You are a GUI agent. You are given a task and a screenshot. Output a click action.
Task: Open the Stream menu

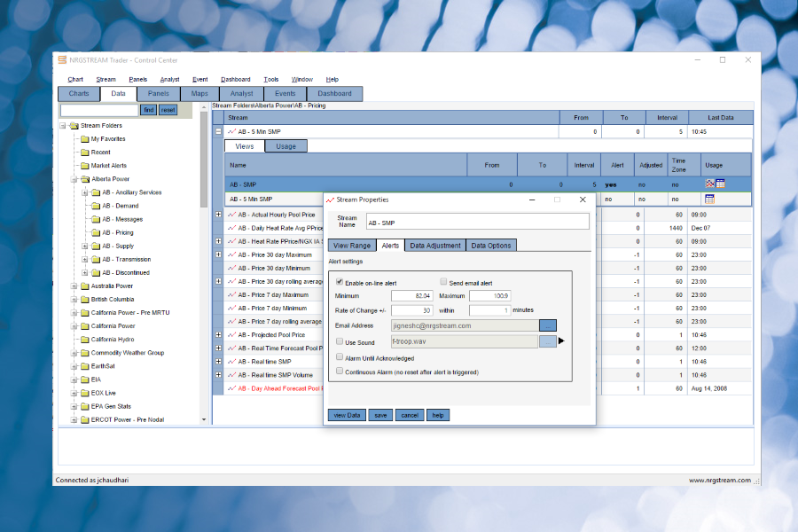(x=106, y=80)
